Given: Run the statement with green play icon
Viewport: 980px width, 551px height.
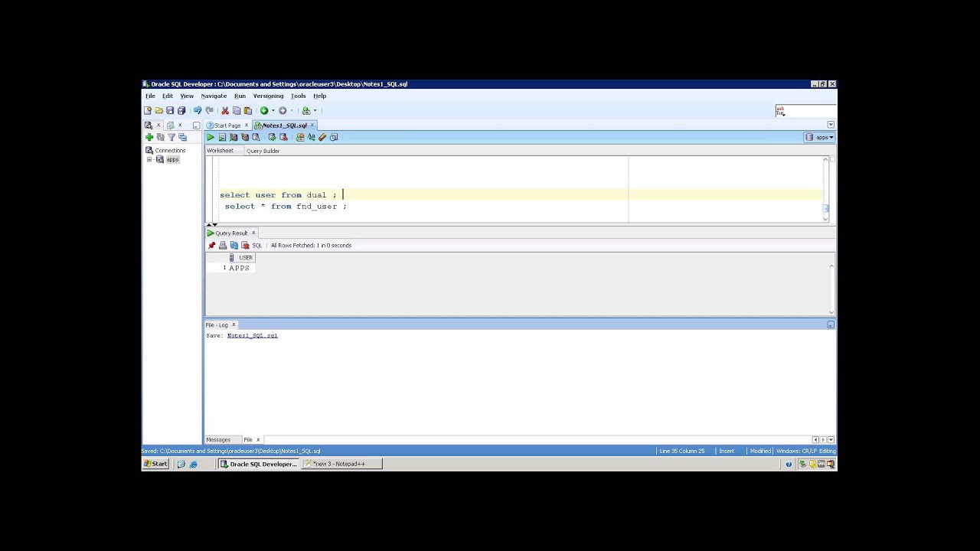Looking at the screenshot, I should (x=211, y=137).
